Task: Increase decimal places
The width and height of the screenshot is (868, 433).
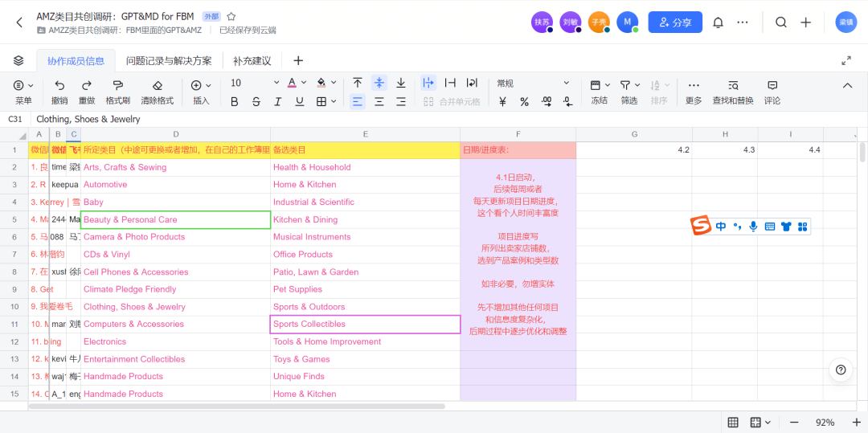Action: [x=547, y=101]
